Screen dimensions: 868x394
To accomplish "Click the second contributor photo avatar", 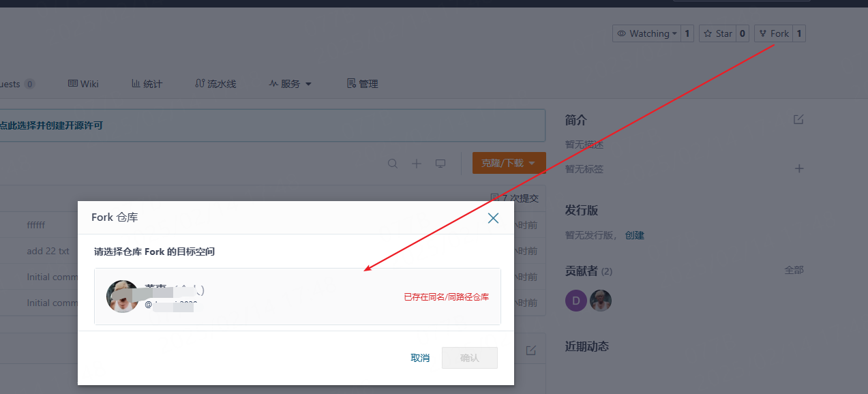I will tap(601, 301).
